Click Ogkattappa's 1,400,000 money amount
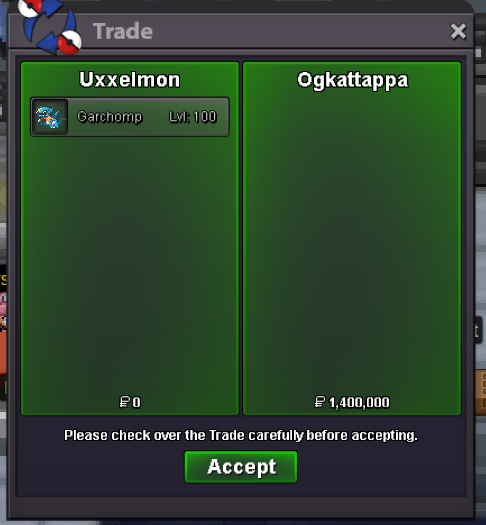Screen dimensions: 486x525 pyautogui.click(x=359, y=402)
